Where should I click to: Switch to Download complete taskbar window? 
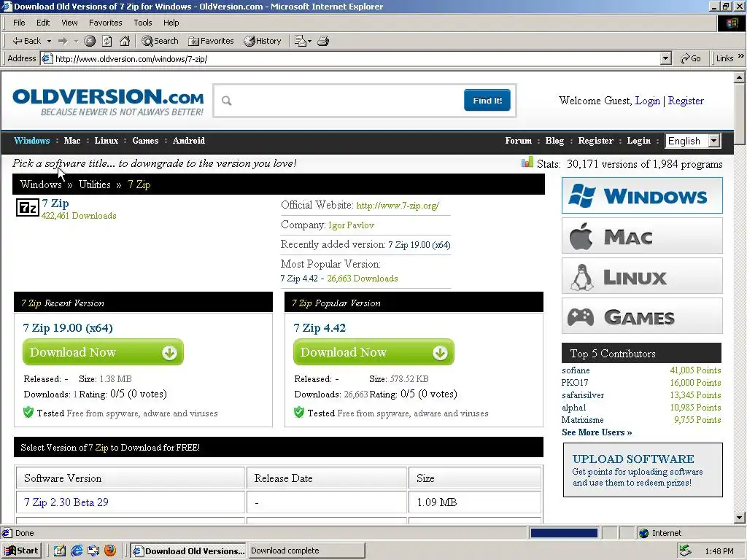307,551
